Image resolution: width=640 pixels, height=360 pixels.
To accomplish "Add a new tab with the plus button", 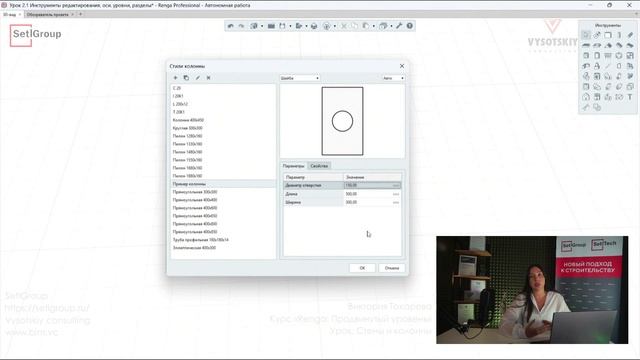I will pyautogui.click(x=80, y=14).
